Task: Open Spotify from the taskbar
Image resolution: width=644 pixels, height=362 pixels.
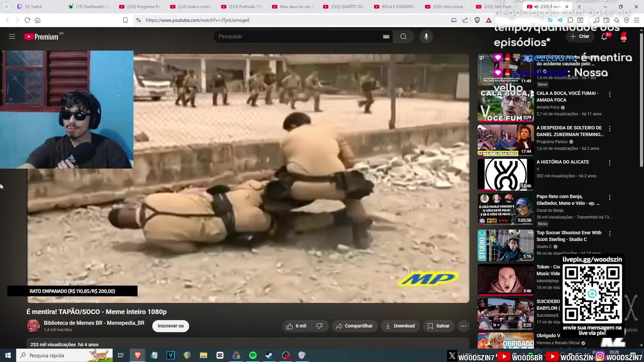Action: coord(253,355)
